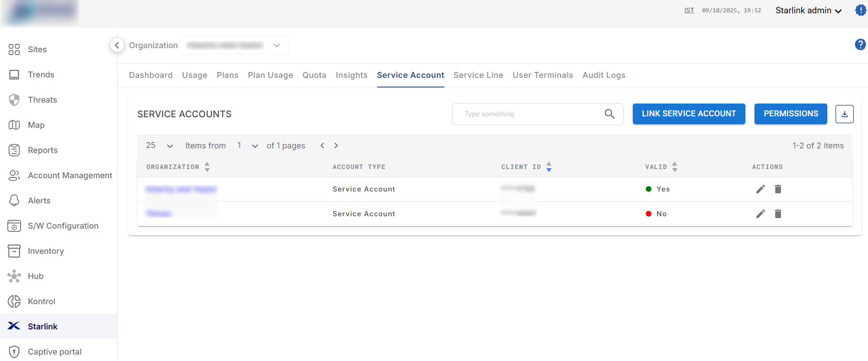The height and width of the screenshot is (361, 868).
Task: Go to next page of results
Action: tap(336, 146)
